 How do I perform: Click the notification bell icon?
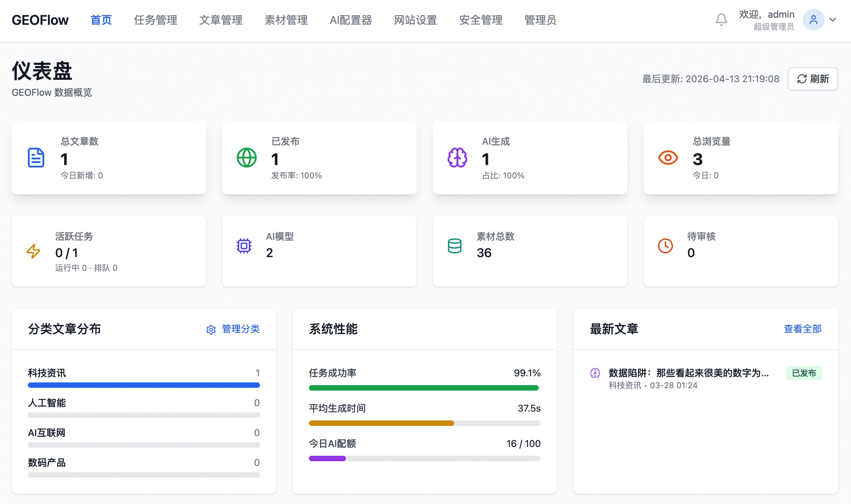[721, 20]
